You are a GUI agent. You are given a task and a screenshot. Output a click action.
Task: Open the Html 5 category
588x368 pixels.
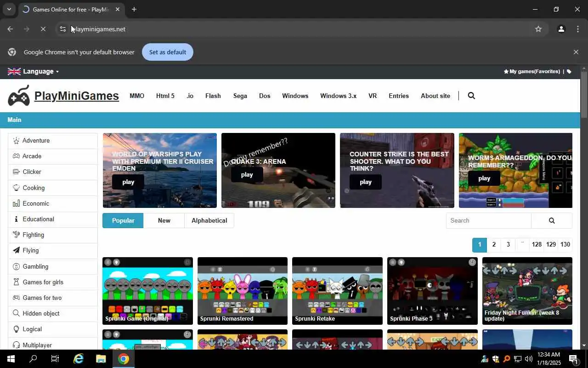click(x=165, y=96)
